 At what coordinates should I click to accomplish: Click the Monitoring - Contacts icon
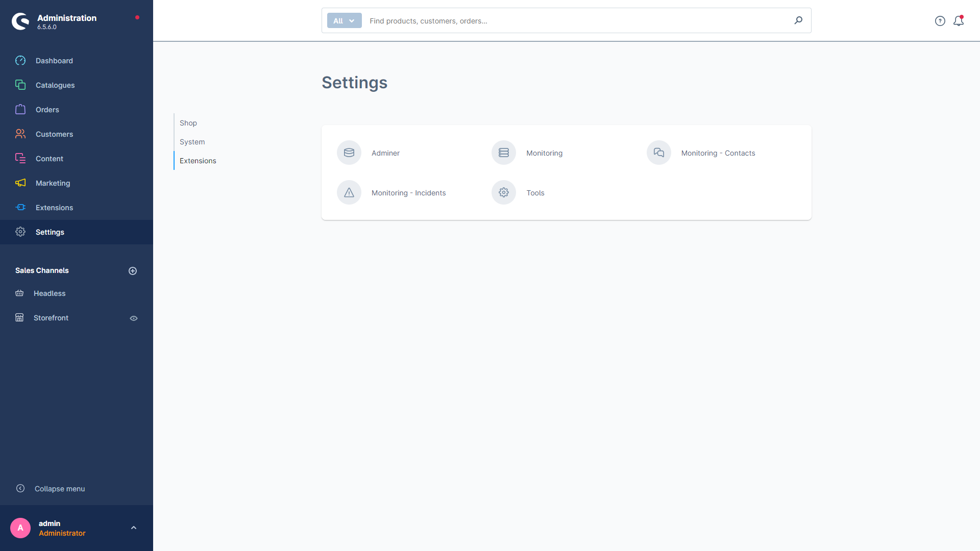[x=658, y=152]
